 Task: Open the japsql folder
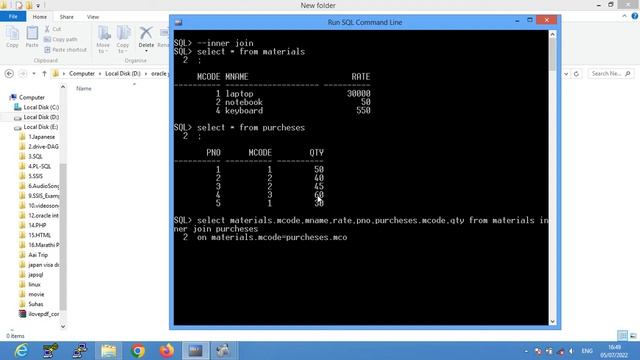[x=36, y=274]
